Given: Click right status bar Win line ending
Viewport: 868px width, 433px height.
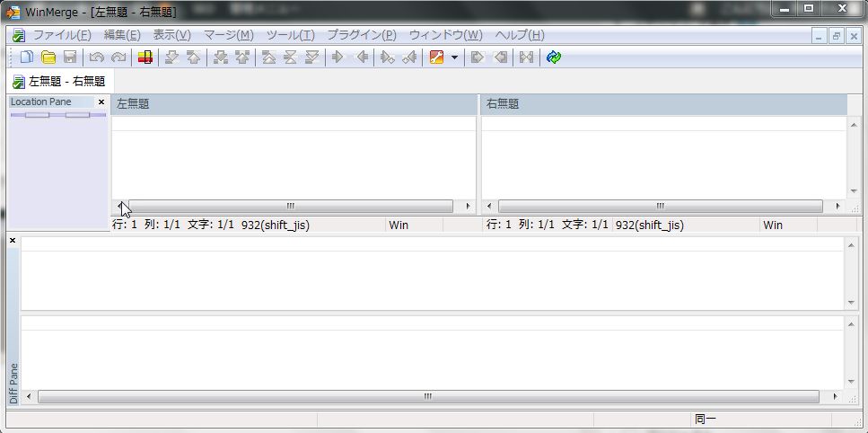Looking at the screenshot, I should pos(773,225).
